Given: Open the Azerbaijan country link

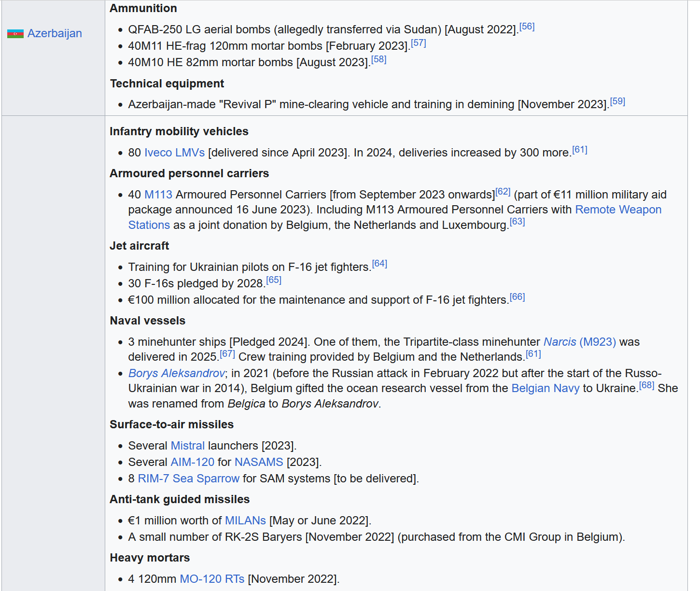Looking at the screenshot, I should 55,33.
